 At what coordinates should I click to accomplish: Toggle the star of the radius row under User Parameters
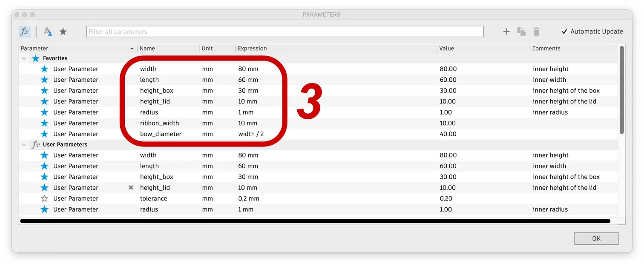[44, 209]
